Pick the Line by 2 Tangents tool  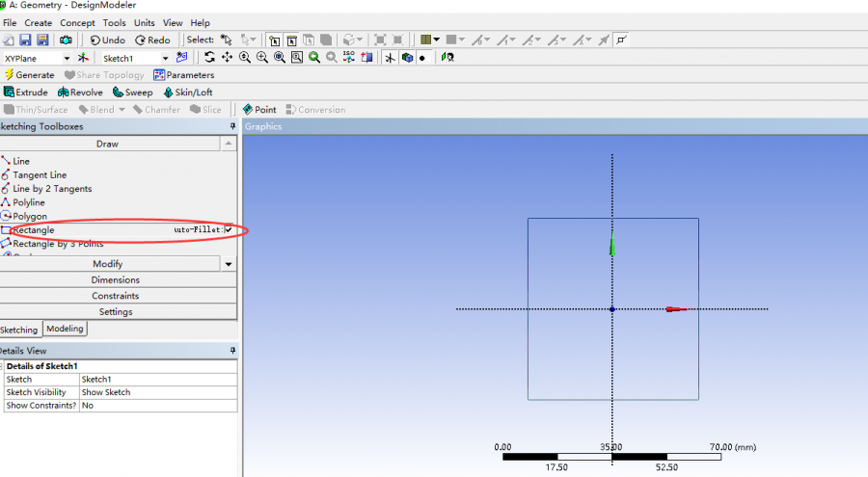click(52, 189)
